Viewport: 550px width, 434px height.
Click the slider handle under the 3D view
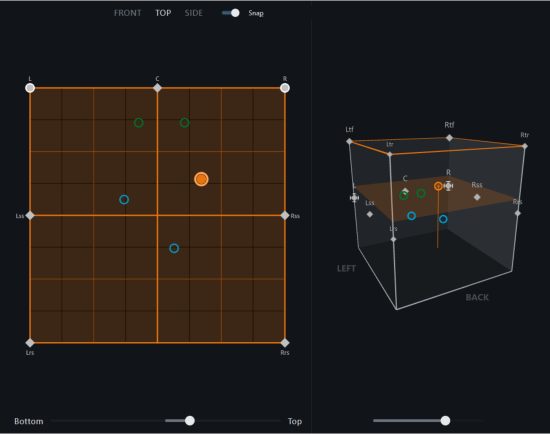click(445, 421)
